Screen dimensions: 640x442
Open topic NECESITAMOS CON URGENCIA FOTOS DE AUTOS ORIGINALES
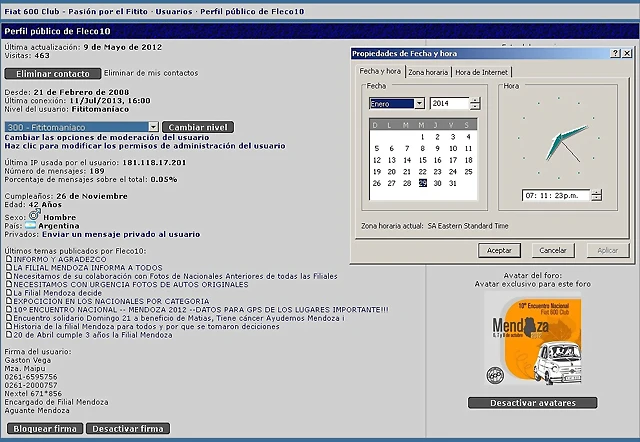(131, 284)
